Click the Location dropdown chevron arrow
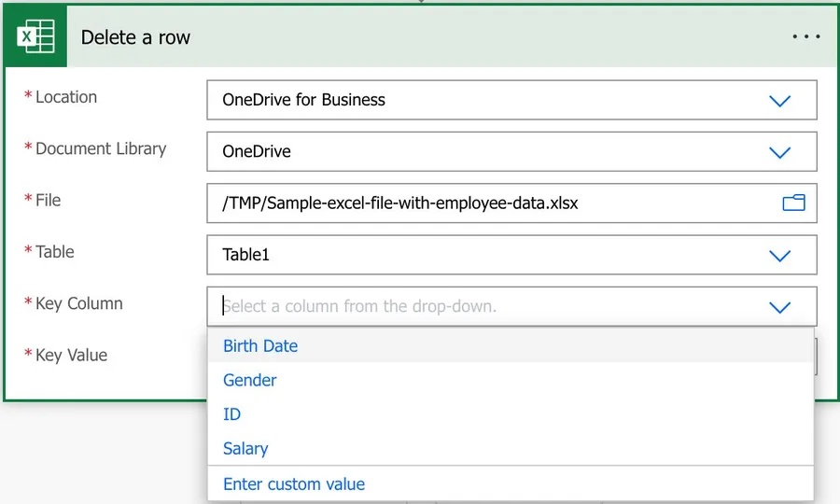Image resolution: width=840 pixels, height=504 pixels. [779, 101]
